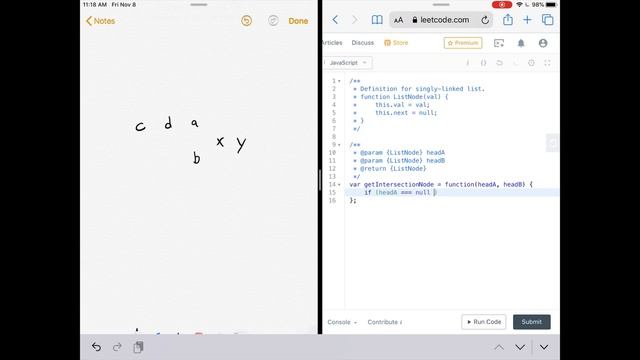
Task: Tap the undo circle icon in Notes
Action: (246, 21)
